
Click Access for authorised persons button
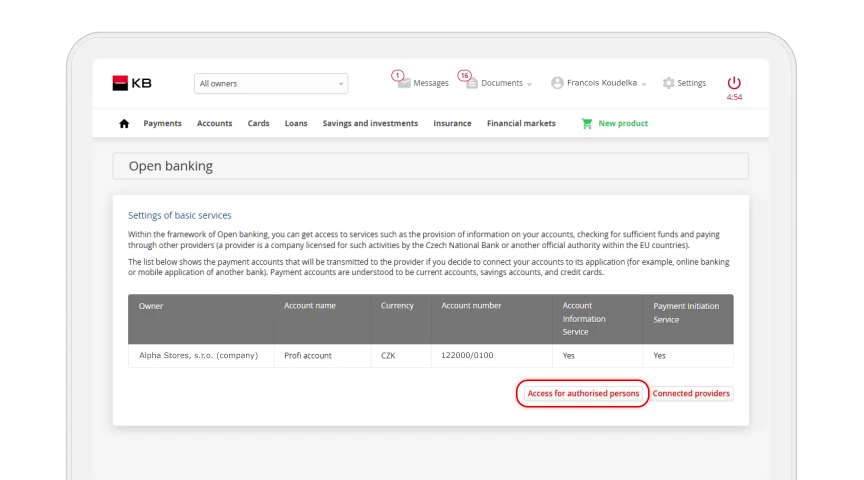tap(583, 393)
